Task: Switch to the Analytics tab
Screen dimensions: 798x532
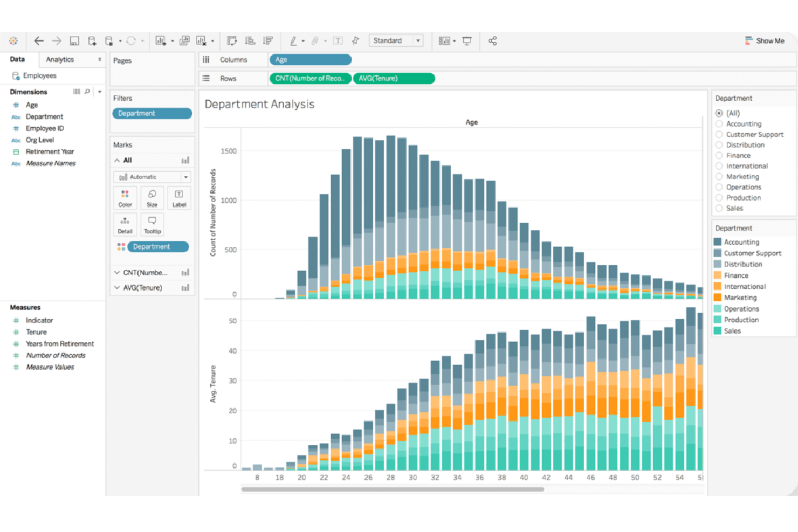Action: click(x=59, y=59)
